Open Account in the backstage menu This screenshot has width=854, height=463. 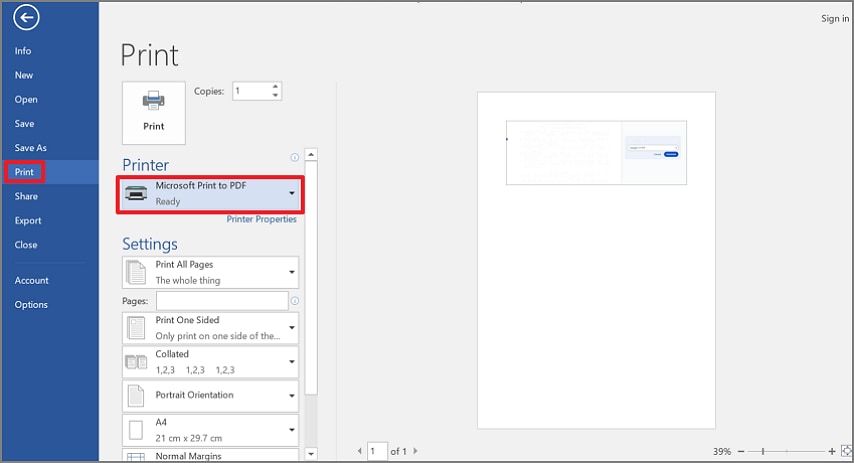click(32, 281)
